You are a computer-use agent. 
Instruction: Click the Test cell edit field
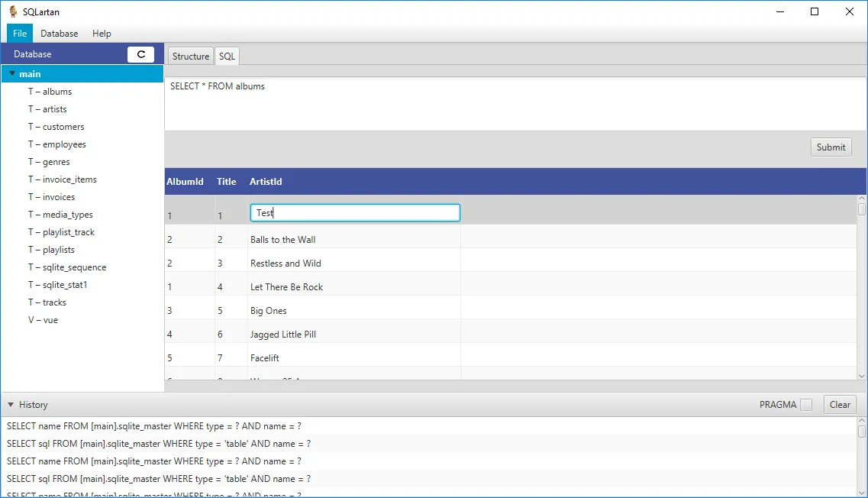pyautogui.click(x=355, y=212)
